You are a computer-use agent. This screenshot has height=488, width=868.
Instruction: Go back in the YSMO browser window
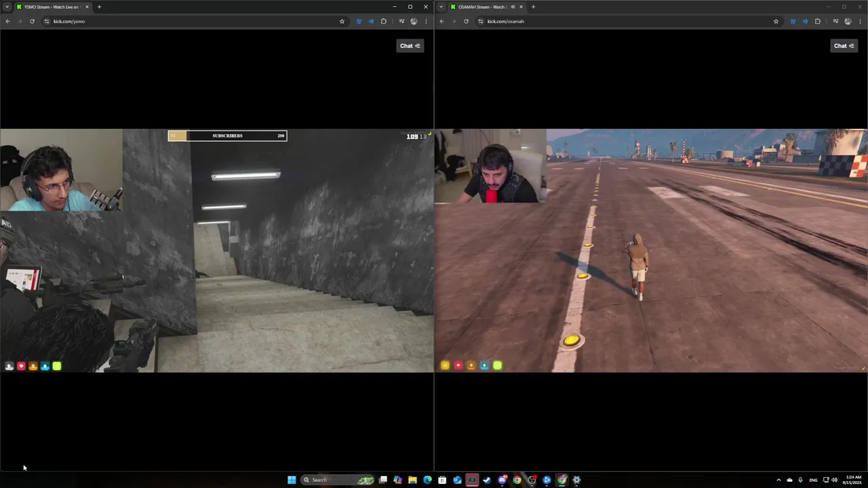point(7,21)
